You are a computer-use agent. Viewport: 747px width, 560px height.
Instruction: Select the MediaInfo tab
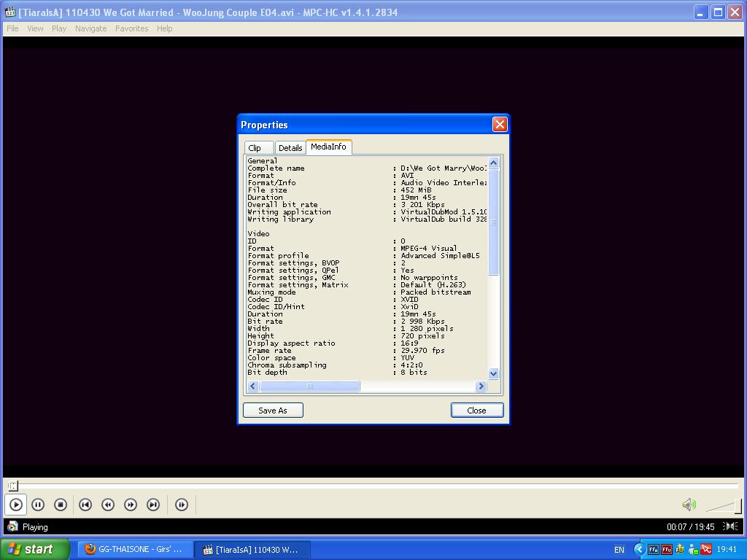(329, 147)
